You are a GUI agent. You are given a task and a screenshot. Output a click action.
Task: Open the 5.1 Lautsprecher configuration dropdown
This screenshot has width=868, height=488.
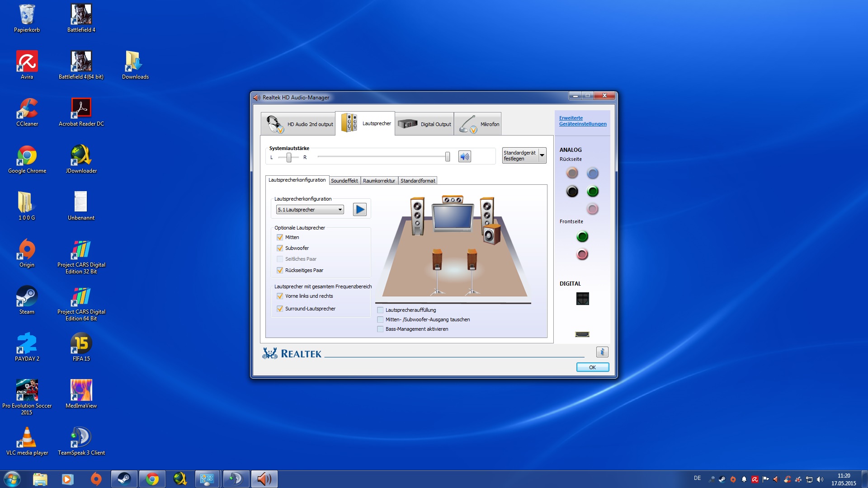[x=310, y=210]
